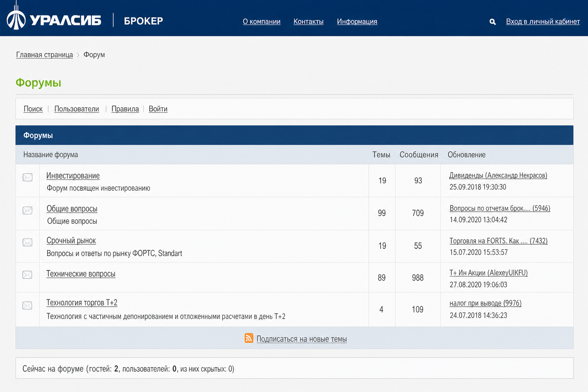Click envelope icon beside Технические вопросы forum
Screen dimensions: 588x392
point(28,275)
